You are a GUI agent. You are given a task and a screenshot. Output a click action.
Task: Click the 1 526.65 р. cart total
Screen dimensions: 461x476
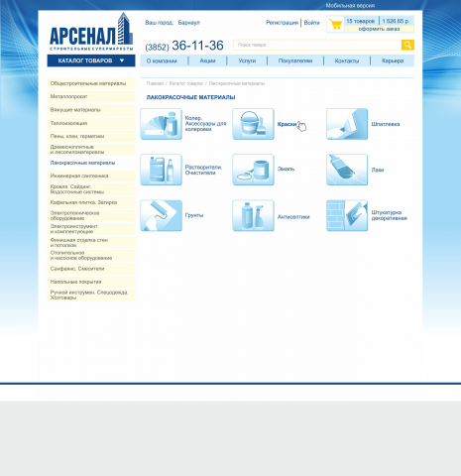click(396, 21)
